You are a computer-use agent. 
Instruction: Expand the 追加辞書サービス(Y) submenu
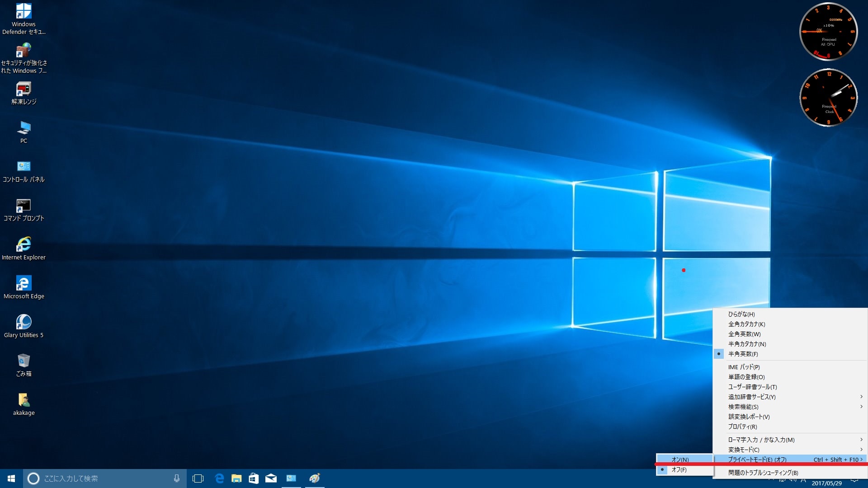coord(790,397)
